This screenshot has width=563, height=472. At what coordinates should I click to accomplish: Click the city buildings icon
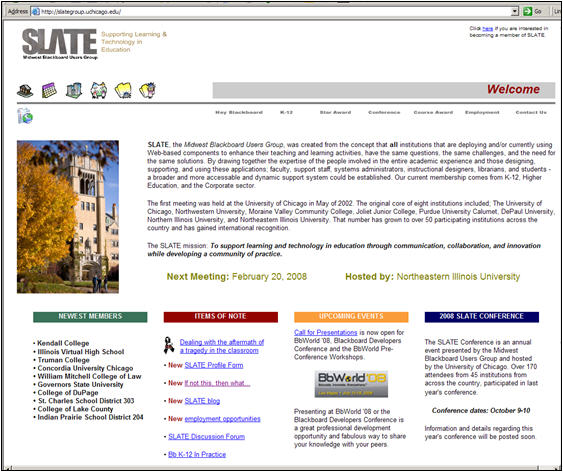pyautogui.click(x=74, y=90)
